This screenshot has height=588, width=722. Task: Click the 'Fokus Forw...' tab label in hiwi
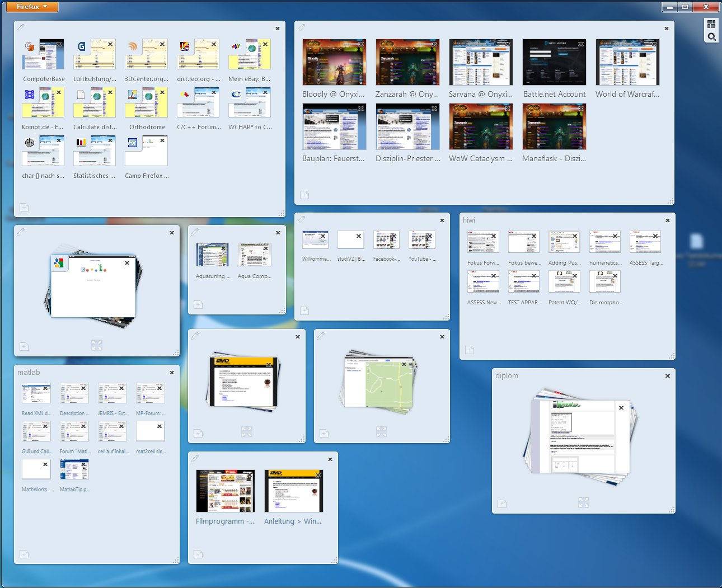point(483,263)
